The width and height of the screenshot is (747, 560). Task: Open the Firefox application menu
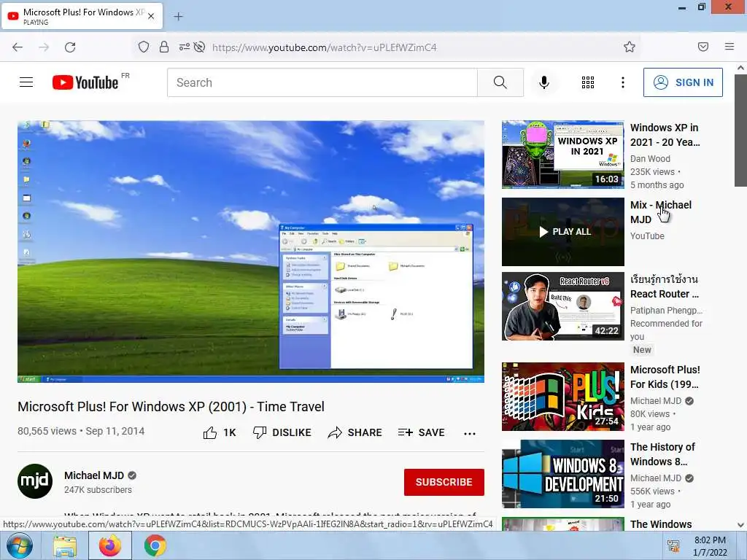click(729, 47)
